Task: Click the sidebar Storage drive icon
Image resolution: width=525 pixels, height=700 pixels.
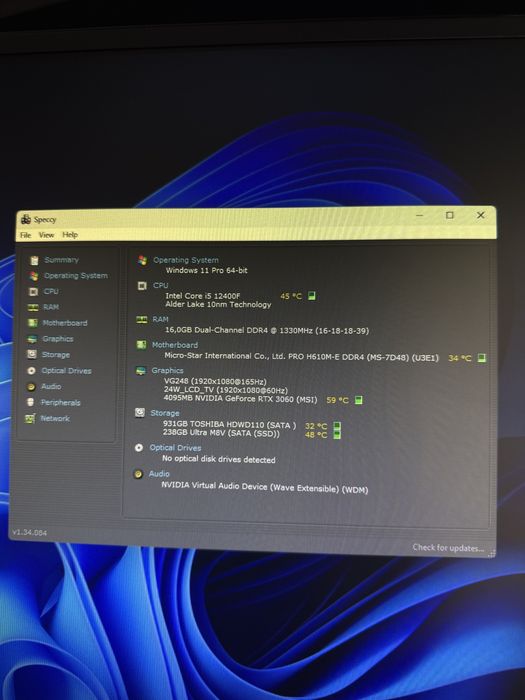Action: [32, 354]
